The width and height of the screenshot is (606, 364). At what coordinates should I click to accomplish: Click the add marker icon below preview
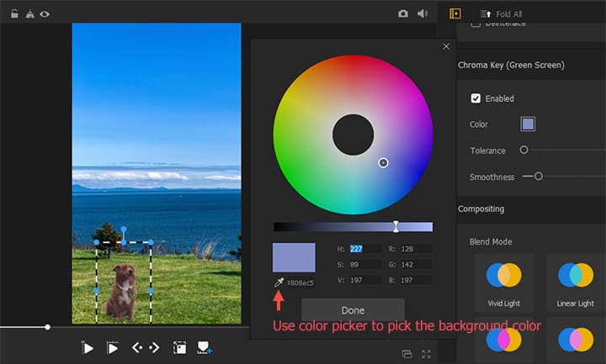click(x=203, y=347)
